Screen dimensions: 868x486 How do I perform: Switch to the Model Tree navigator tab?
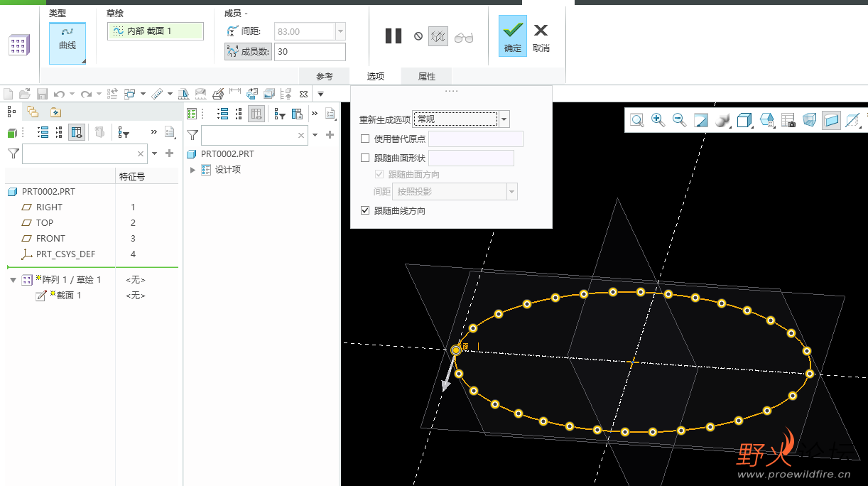[x=11, y=112]
